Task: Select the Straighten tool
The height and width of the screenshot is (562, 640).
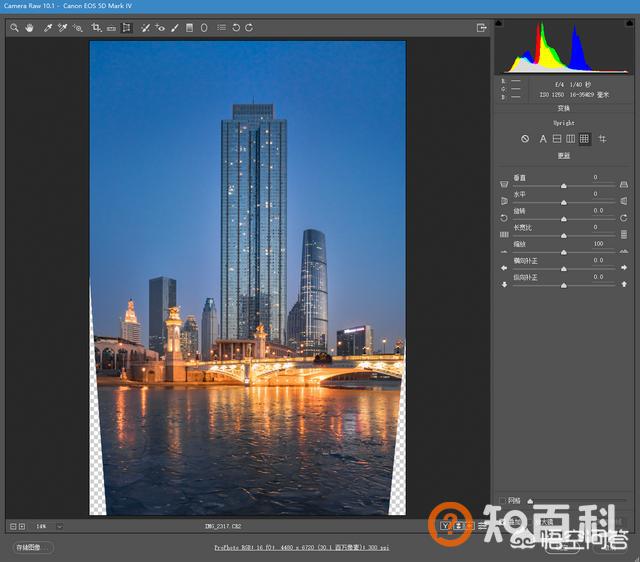Action: click(111, 28)
